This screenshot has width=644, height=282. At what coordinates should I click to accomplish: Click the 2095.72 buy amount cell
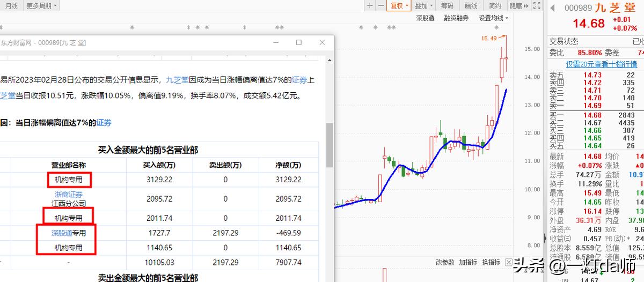pyautogui.click(x=159, y=199)
